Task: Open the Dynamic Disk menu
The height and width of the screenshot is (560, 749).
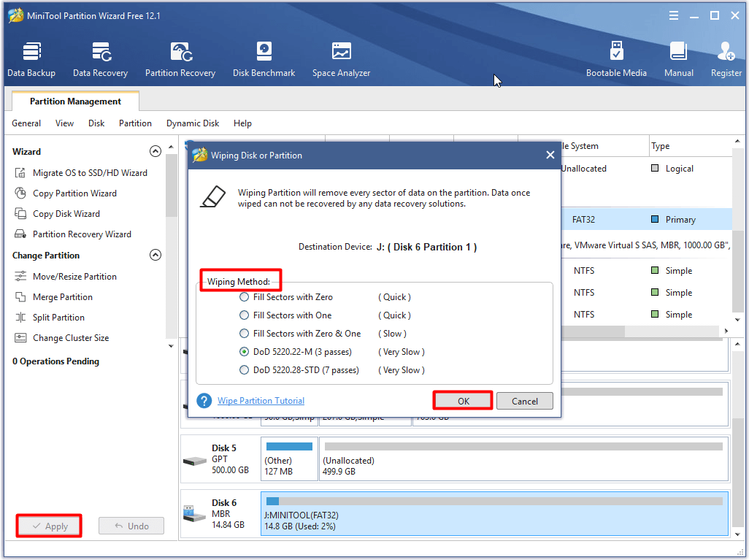Action: pos(193,123)
